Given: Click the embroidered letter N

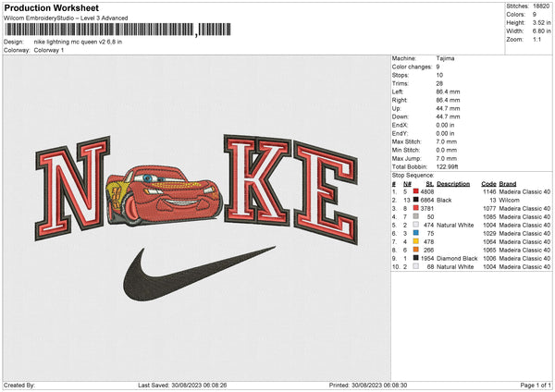Looking at the screenshot, I should [x=72, y=188].
